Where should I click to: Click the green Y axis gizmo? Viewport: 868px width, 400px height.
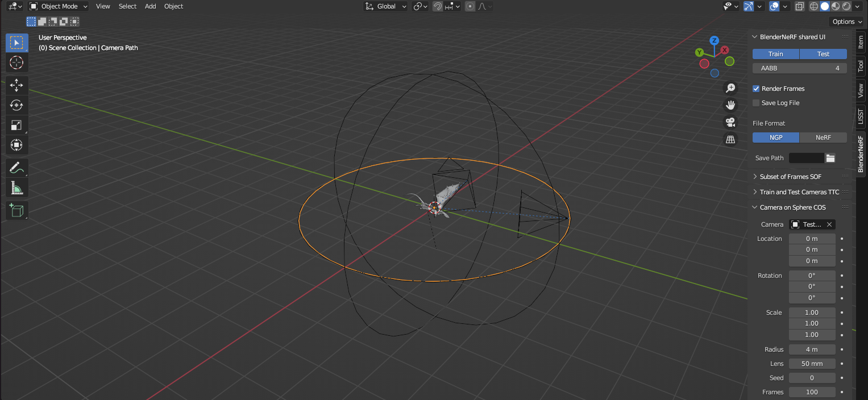tap(700, 52)
